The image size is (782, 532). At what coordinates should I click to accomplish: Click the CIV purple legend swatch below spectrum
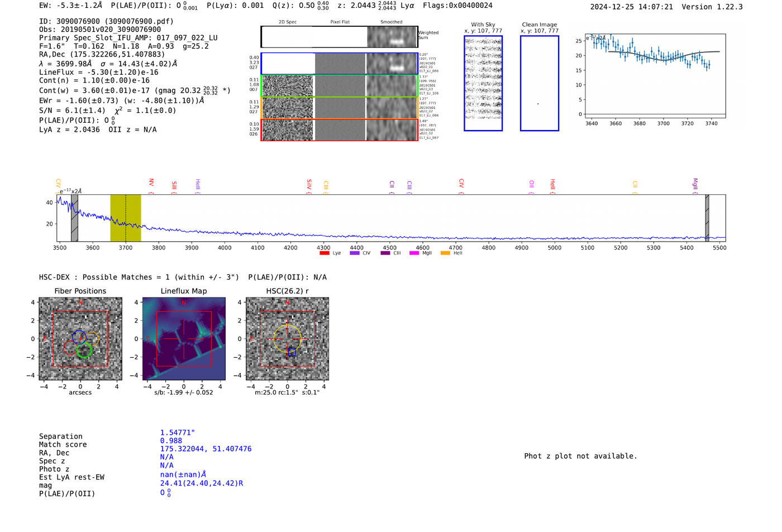(354, 253)
